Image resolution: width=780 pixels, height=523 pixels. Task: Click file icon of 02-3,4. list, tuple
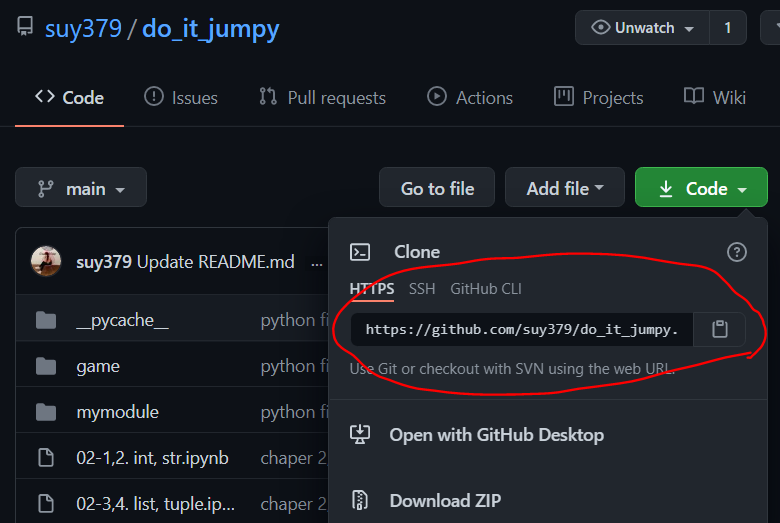46,504
